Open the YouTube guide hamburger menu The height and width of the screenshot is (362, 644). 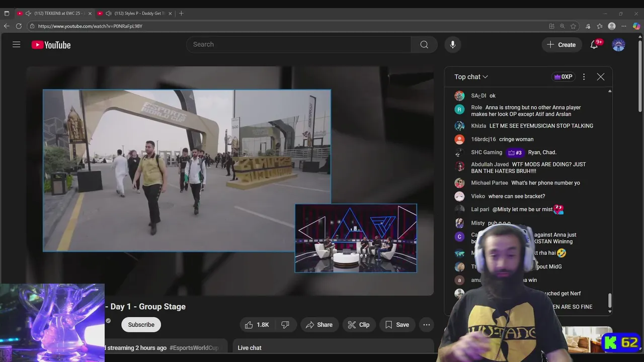tap(17, 45)
